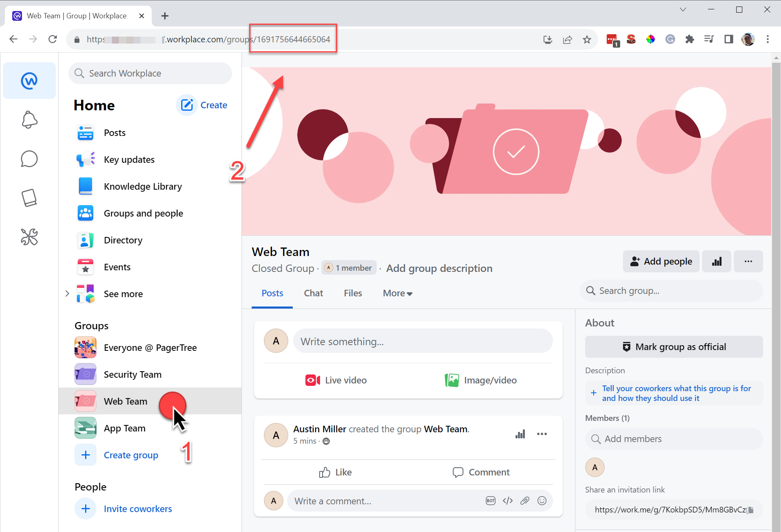Attach a file with the paperclip icon

coord(524,501)
